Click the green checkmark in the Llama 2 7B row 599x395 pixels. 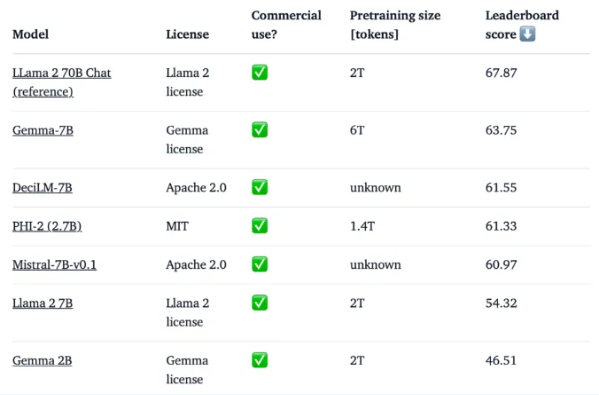[x=260, y=303]
